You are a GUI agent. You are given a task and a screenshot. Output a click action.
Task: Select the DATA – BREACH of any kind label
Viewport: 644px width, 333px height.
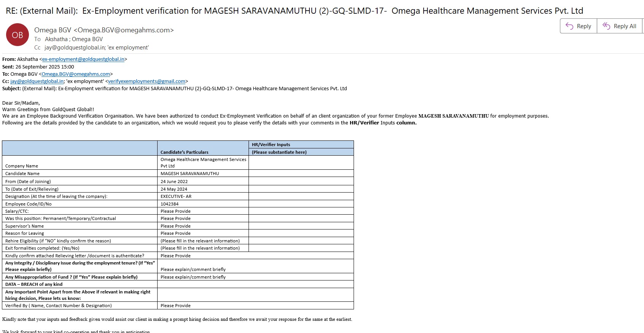click(34, 284)
